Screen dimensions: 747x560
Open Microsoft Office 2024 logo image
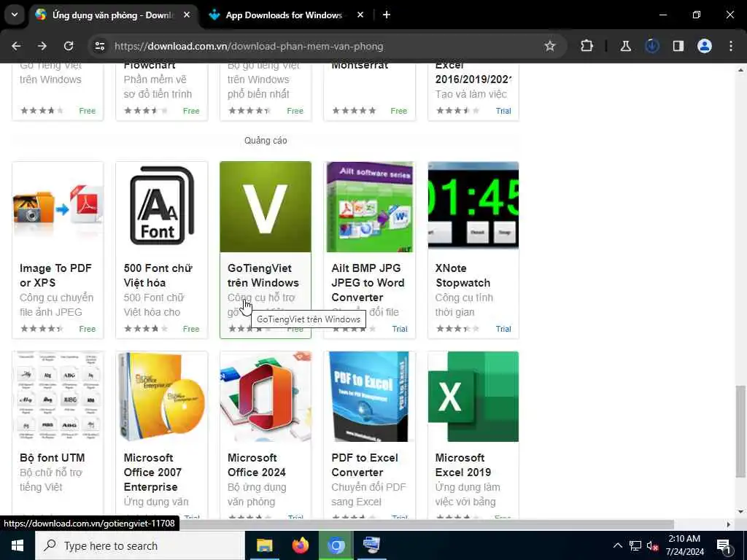coord(266,397)
